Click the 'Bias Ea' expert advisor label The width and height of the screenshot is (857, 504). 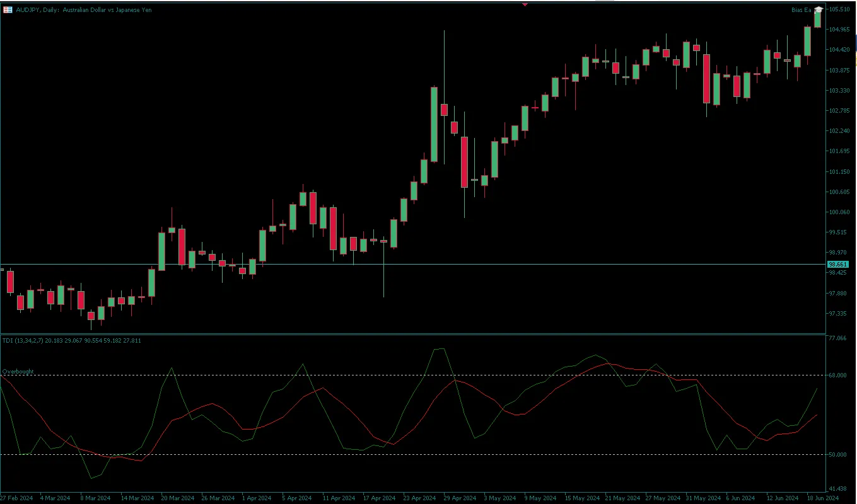(802, 10)
